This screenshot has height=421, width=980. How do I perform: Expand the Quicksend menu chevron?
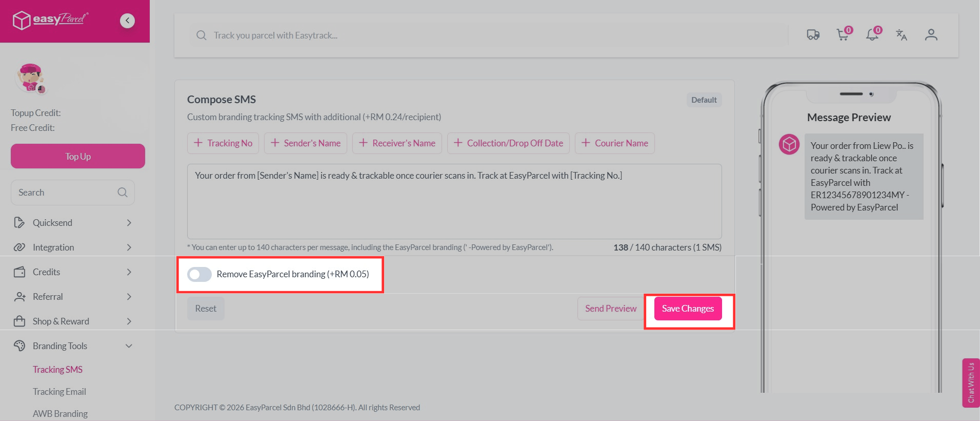pyautogui.click(x=129, y=223)
